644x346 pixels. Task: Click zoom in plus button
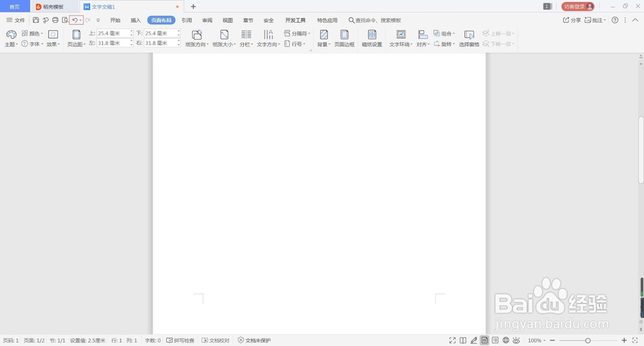(624, 340)
